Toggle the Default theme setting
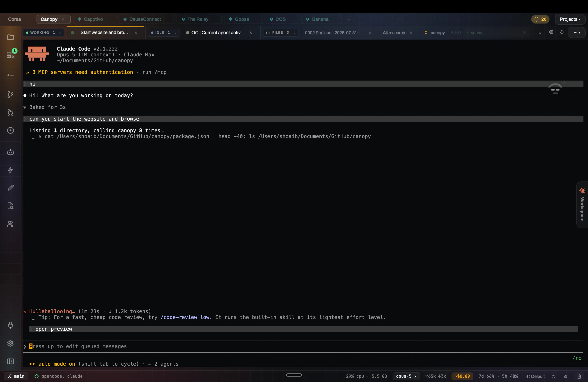Viewport: 588px width, 382px height. (x=536, y=376)
